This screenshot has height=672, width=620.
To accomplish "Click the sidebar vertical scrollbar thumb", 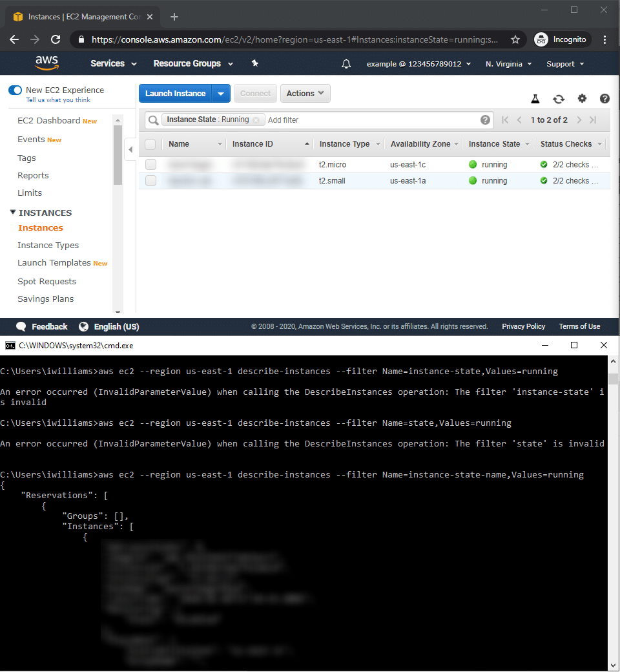I will coord(118,154).
